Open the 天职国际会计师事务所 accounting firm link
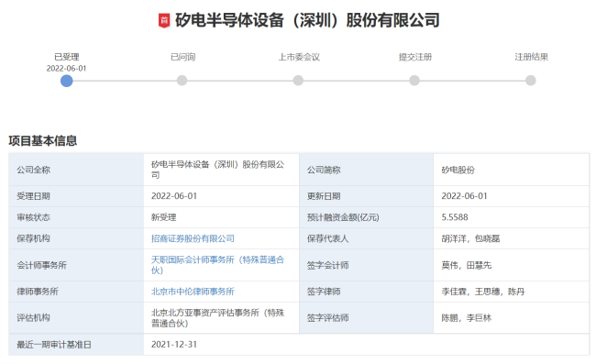The image size is (596, 364). (x=217, y=265)
